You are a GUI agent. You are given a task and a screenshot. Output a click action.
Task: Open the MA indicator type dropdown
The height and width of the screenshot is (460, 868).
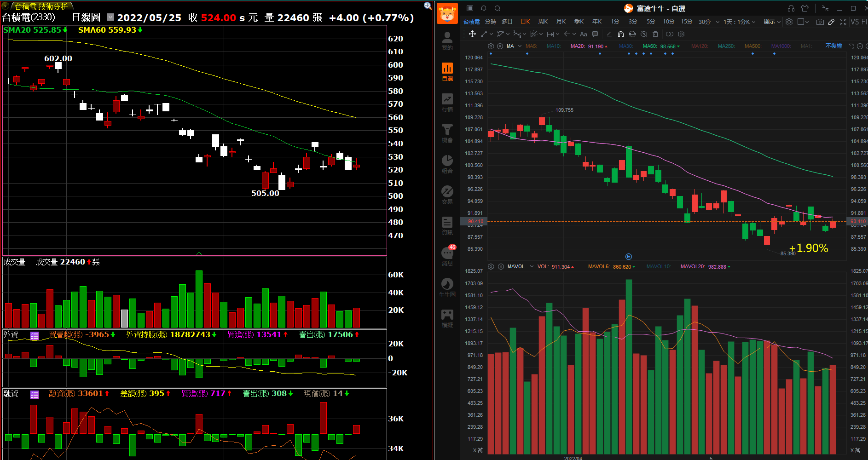coord(520,46)
